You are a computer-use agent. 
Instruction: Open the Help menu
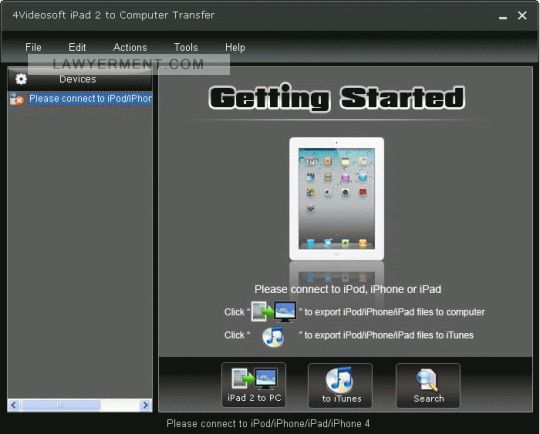pos(235,47)
